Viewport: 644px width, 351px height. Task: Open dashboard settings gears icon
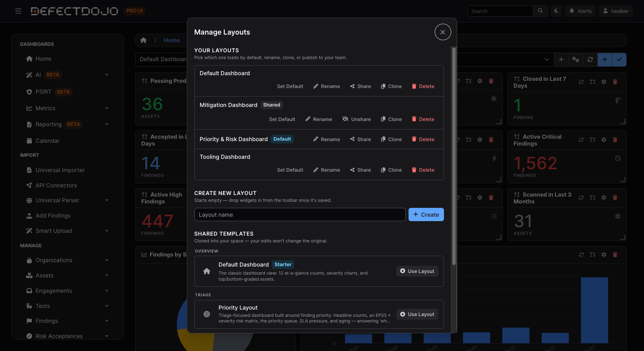[x=576, y=60]
